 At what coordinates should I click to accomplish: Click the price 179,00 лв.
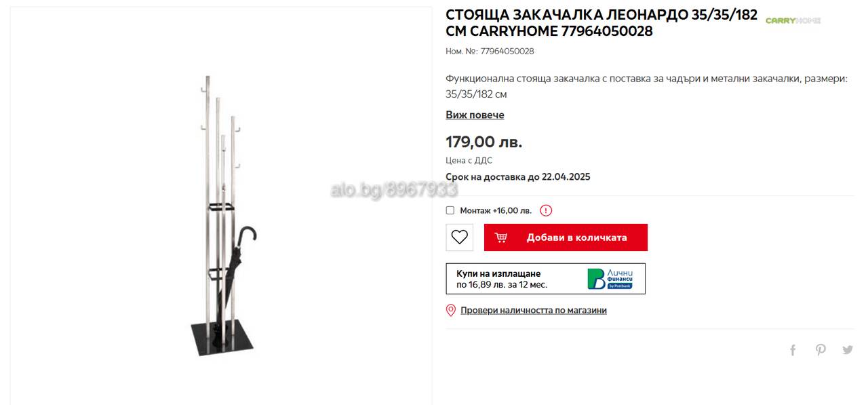[484, 142]
